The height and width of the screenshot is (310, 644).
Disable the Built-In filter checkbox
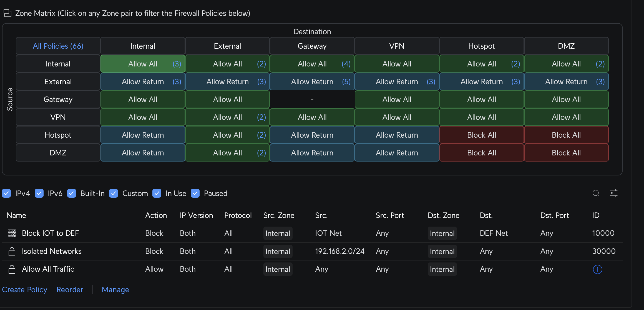pos(72,193)
